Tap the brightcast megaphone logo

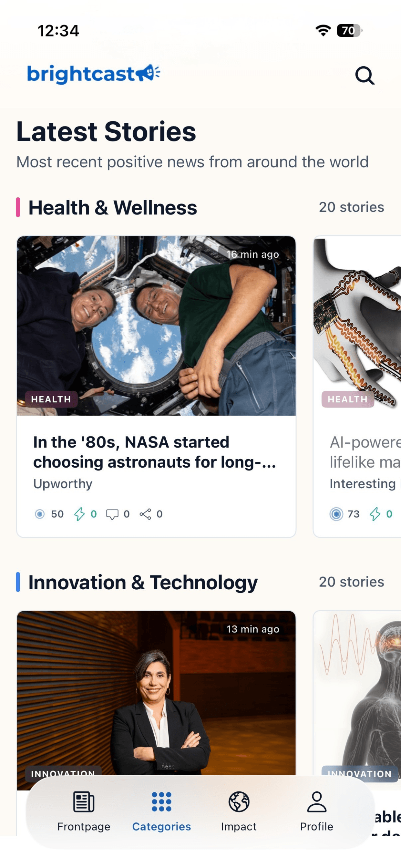pyautogui.click(x=93, y=74)
